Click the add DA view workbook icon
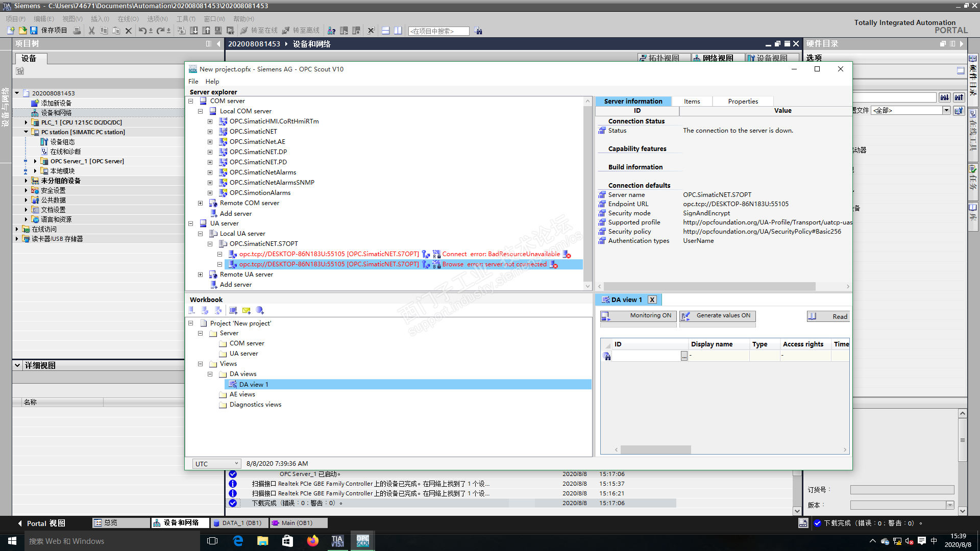Screen dimensions: 980x551 tap(233, 310)
